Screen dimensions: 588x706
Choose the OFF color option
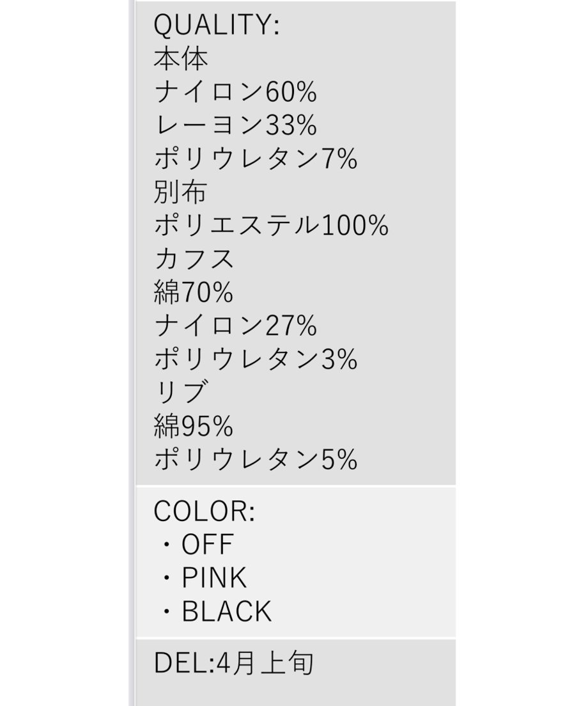[x=207, y=544]
